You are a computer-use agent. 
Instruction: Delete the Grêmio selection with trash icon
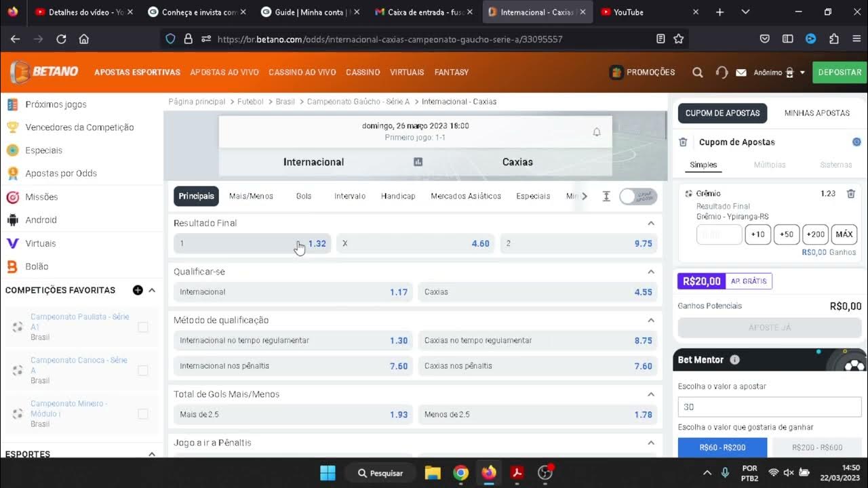[851, 194]
